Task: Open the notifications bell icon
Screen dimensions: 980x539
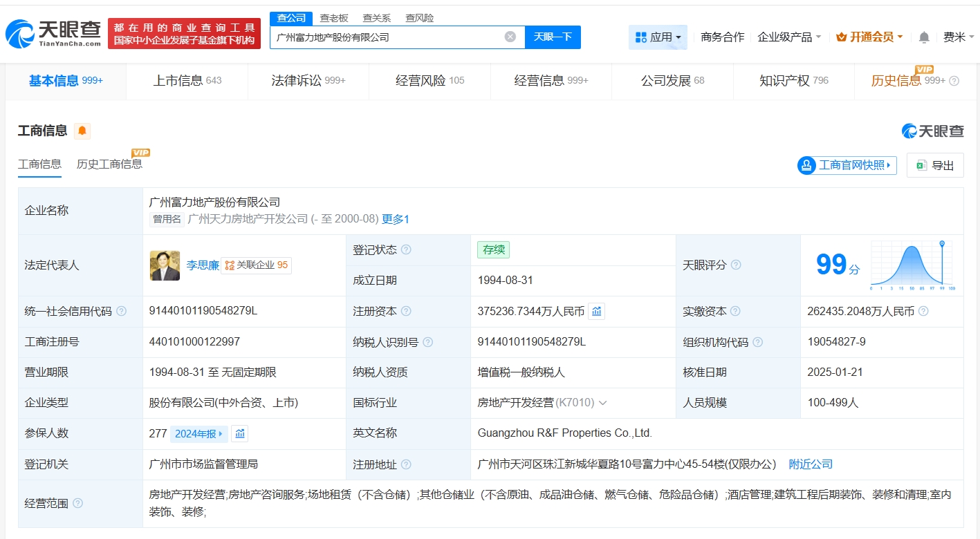Action: (924, 37)
